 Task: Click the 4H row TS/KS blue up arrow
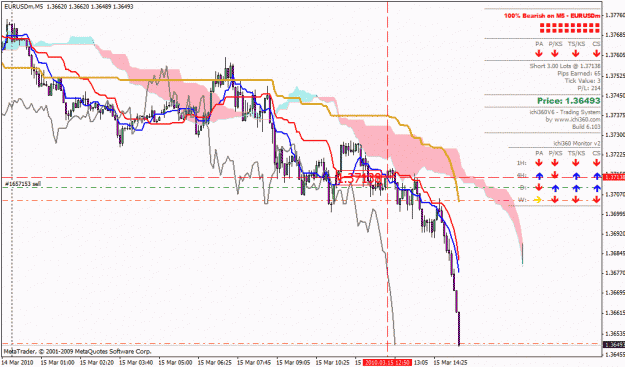[x=576, y=175]
